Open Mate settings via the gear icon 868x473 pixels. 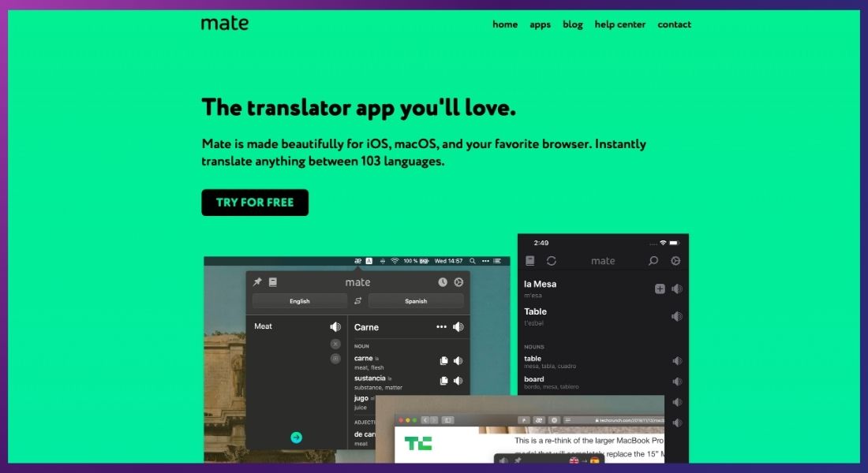pyautogui.click(x=458, y=283)
